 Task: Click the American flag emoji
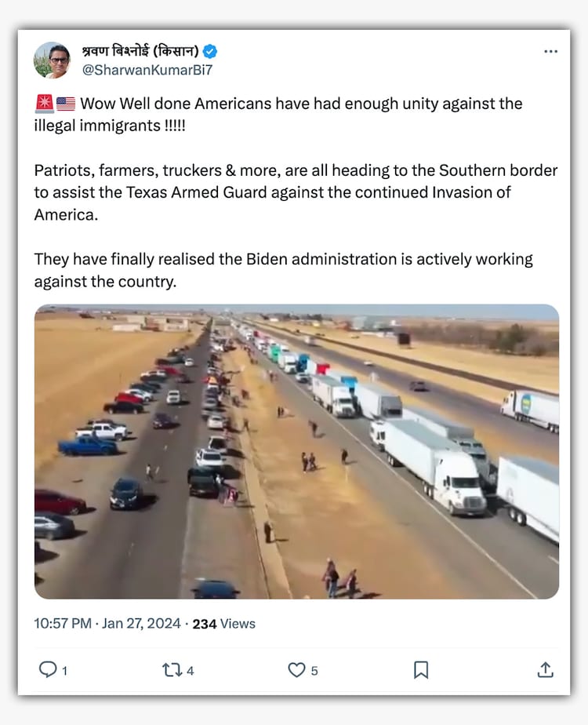pyautogui.click(x=66, y=104)
